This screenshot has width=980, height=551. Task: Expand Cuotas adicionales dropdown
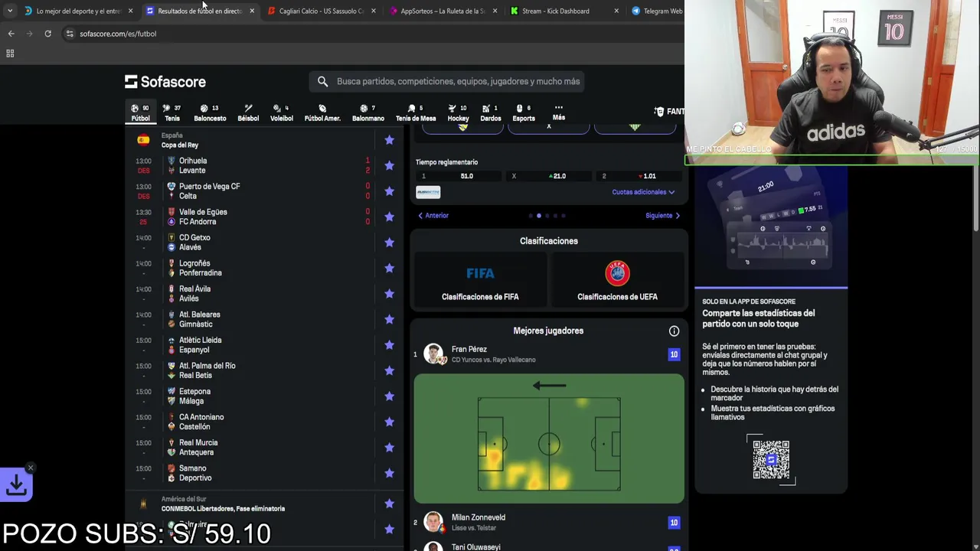click(x=643, y=192)
